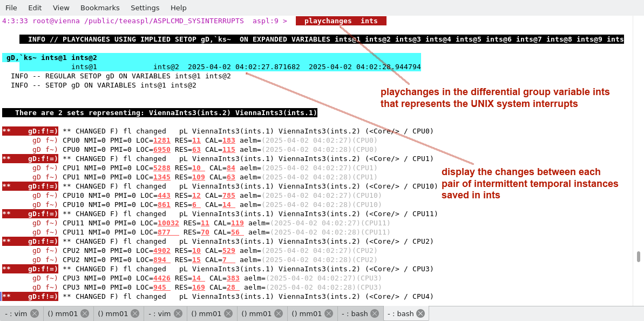The width and height of the screenshot is (644, 321).
Task: Close the mm01 tab right after second vim
Action: [x=229, y=313]
